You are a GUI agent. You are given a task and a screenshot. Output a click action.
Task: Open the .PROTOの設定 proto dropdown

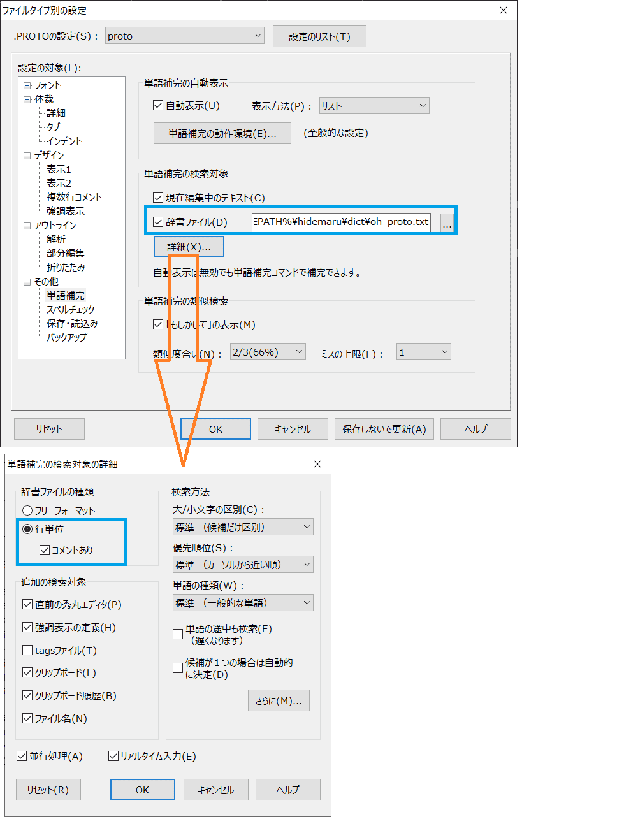click(185, 36)
